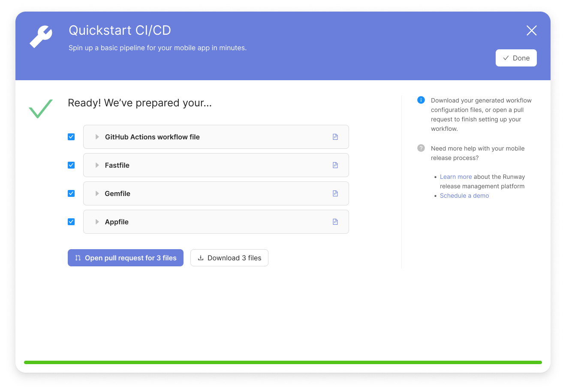Click the file icon beside Gemfile
The width and height of the screenshot is (566, 392).
[x=335, y=193]
